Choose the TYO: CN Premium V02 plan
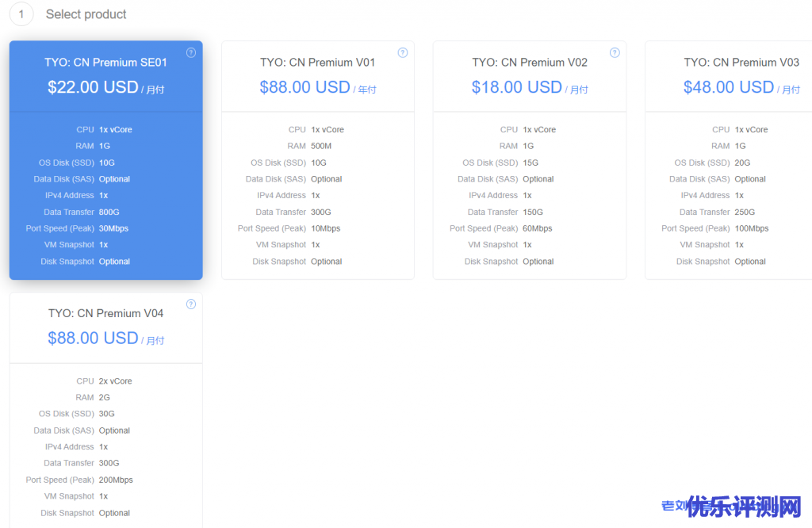 (530, 63)
